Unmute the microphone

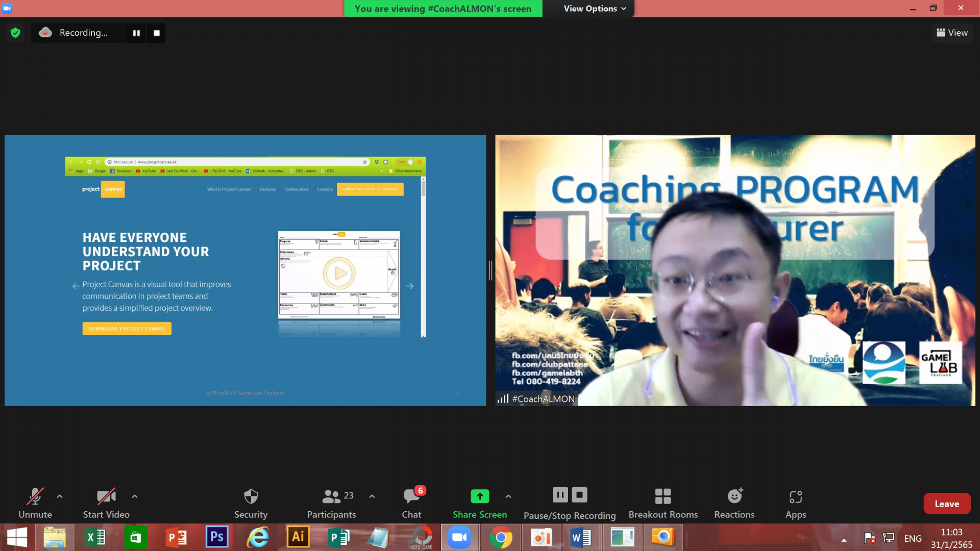pyautogui.click(x=35, y=504)
